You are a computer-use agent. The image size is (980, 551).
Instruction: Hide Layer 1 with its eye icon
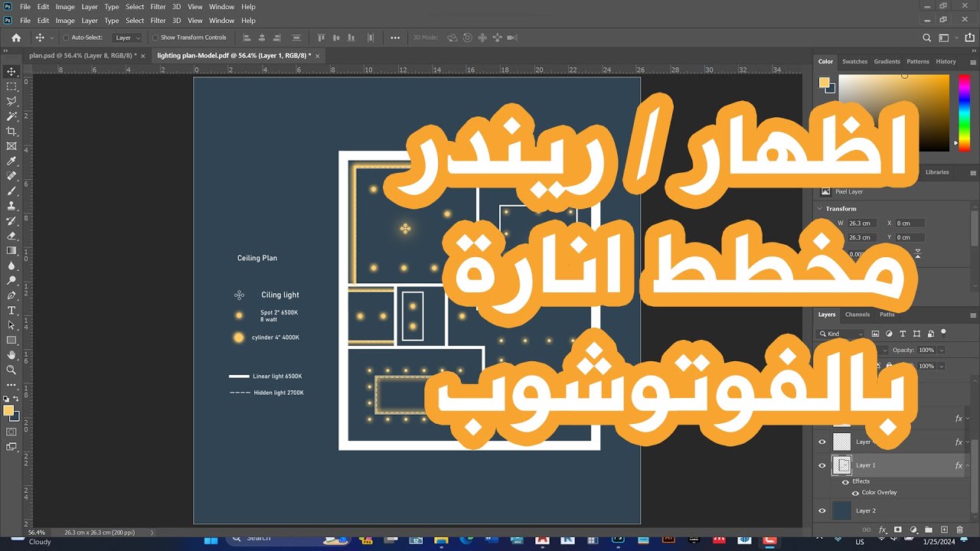822,465
